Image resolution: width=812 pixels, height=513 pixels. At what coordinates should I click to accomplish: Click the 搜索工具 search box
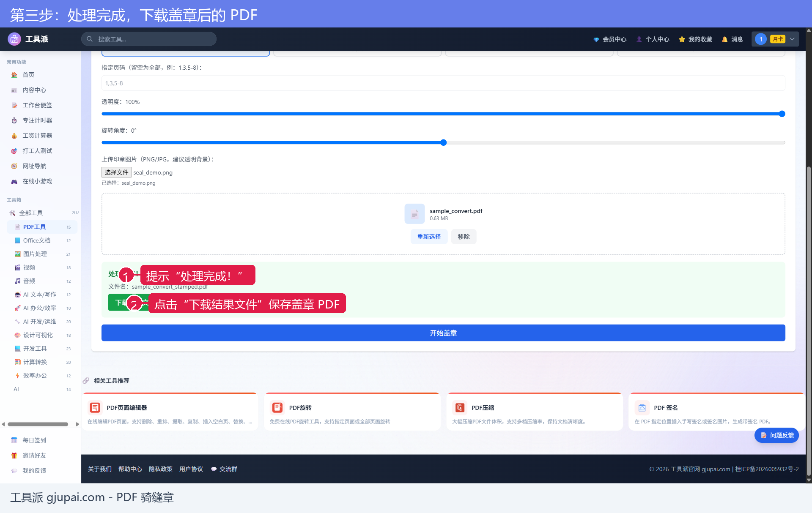click(x=149, y=39)
